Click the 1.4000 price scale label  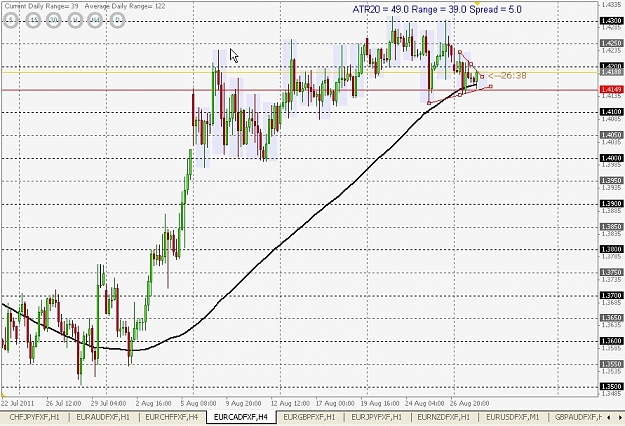click(x=611, y=158)
